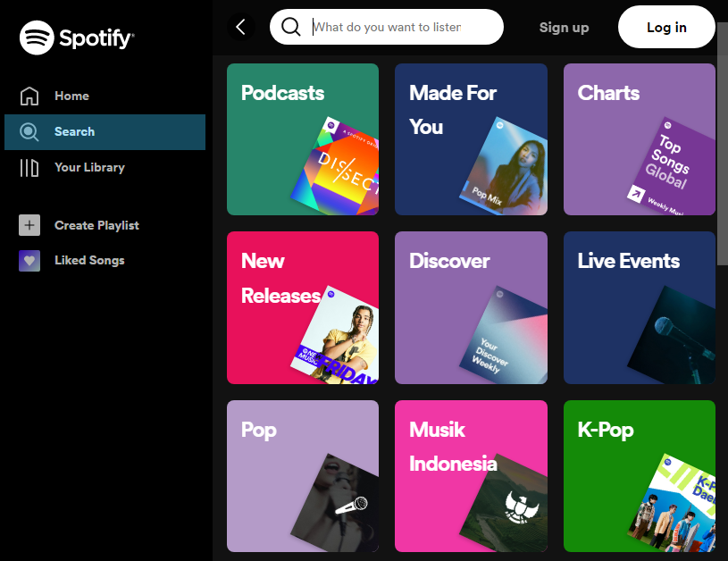
Task: Click the Liked Songs heart icon
Action: click(x=29, y=261)
